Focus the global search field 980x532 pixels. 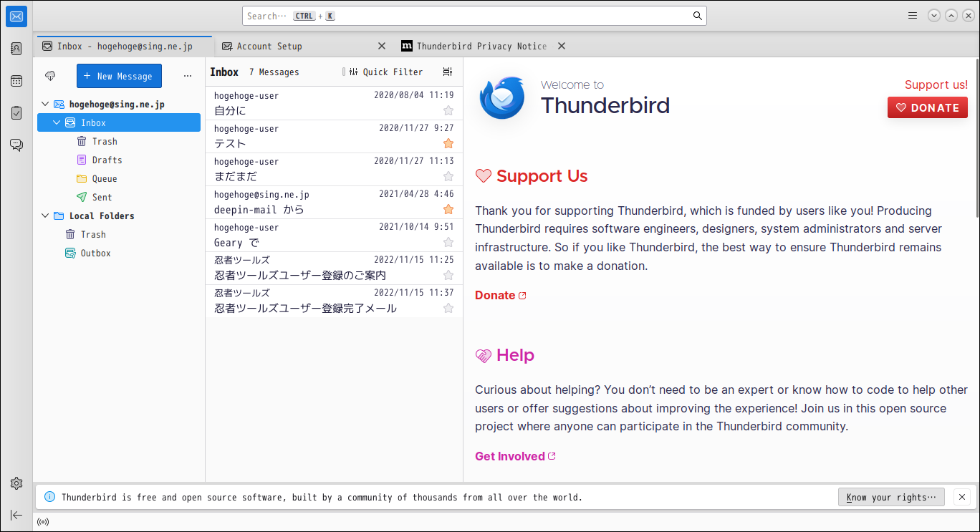click(474, 16)
